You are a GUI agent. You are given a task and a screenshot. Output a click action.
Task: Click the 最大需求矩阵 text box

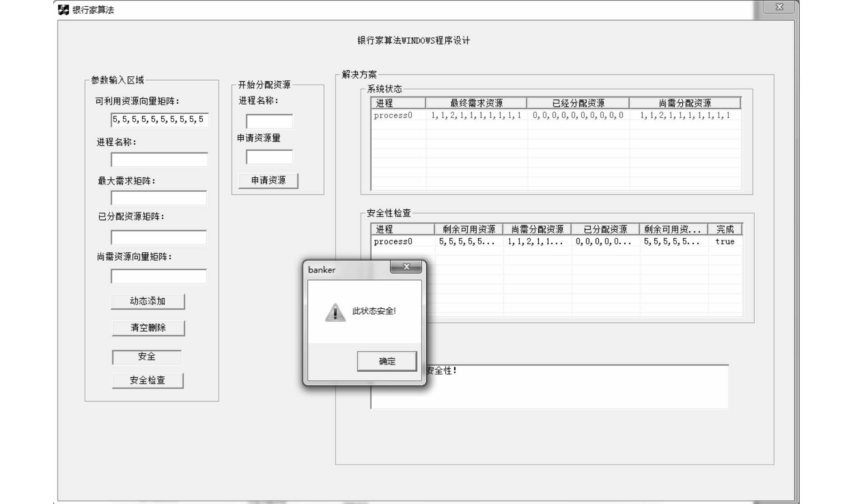(159, 198)
